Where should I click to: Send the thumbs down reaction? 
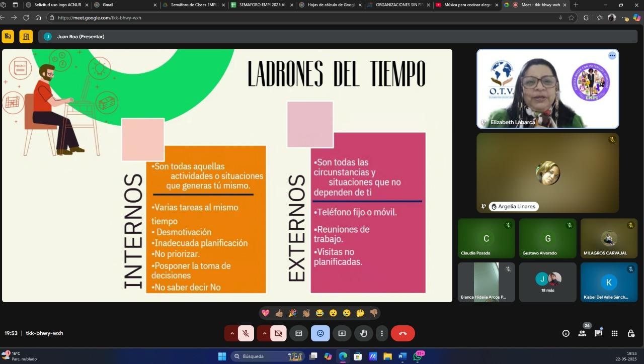[x=374, y=313]
